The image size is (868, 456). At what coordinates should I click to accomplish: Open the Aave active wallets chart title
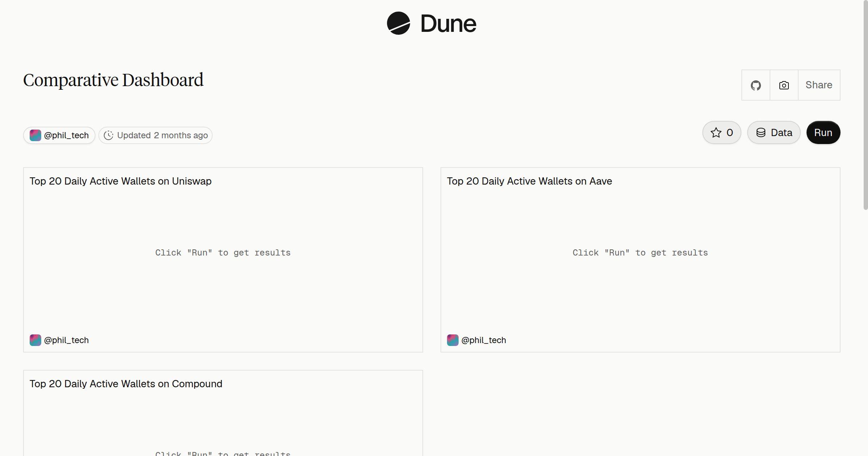pyautogui.click(x=529, y=181)
